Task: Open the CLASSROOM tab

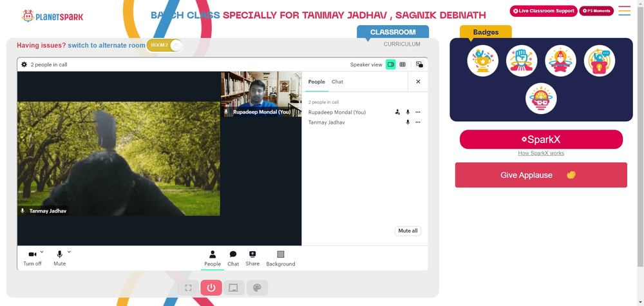Action: tap(393, 32)
